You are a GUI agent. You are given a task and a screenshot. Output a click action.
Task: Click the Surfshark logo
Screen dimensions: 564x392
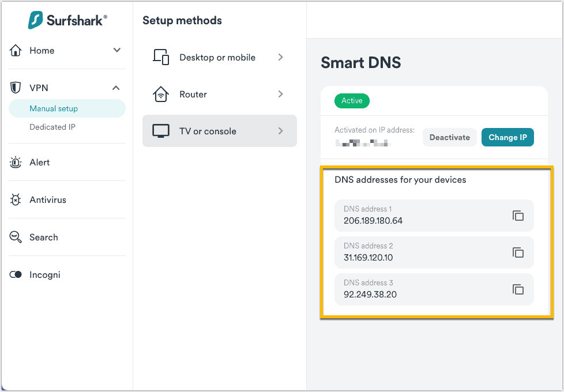67,20
